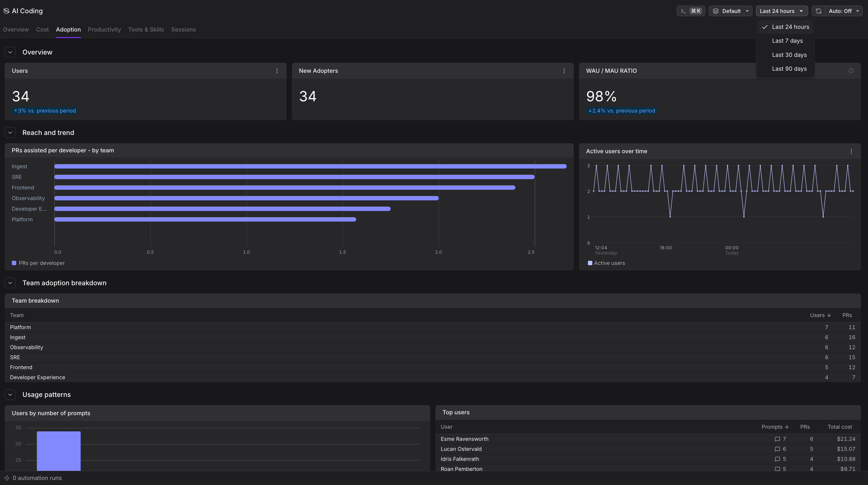Viewport: 868px width, 485px height.
Task: Click the tall bar in prompts histogram
Action: (x=59, y=451)
